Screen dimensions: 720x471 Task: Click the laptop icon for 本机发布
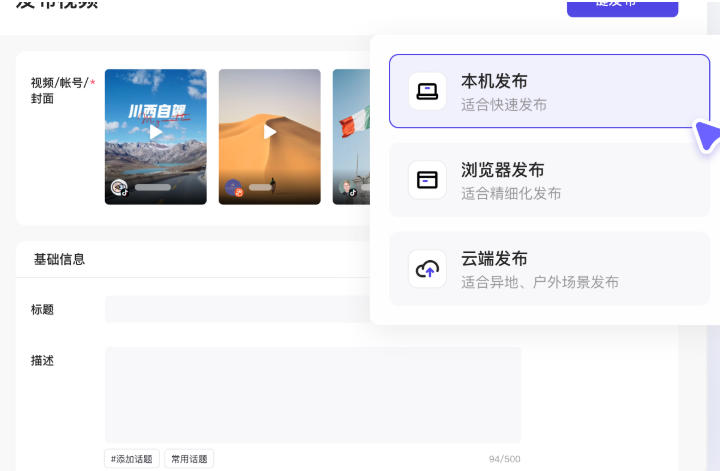[427, 92]
